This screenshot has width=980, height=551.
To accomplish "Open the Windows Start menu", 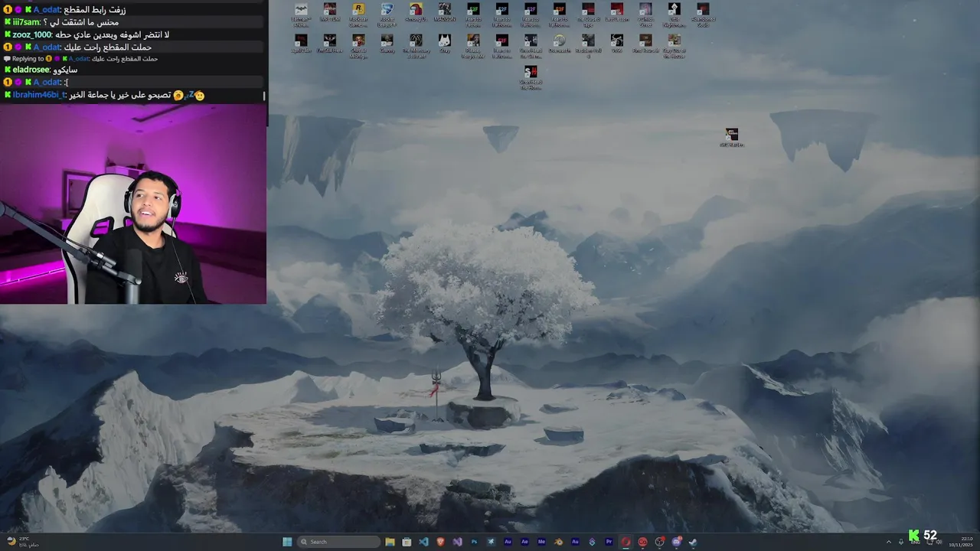I will tap(287, 542).
